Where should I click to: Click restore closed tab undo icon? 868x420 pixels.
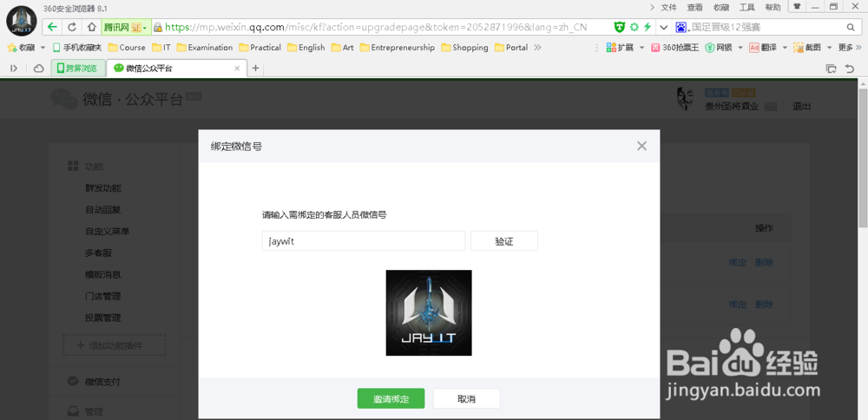coord(850,69)
